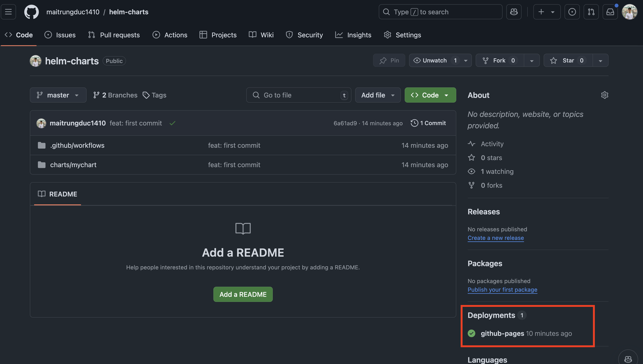Open the Insights tab
This screenshot has width=643, height=364.
(353, 35)
